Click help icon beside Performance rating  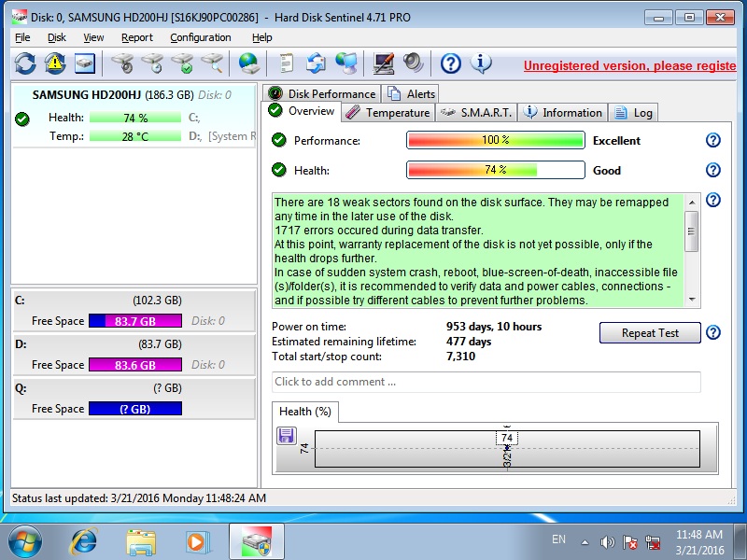(x=713, y=141)
